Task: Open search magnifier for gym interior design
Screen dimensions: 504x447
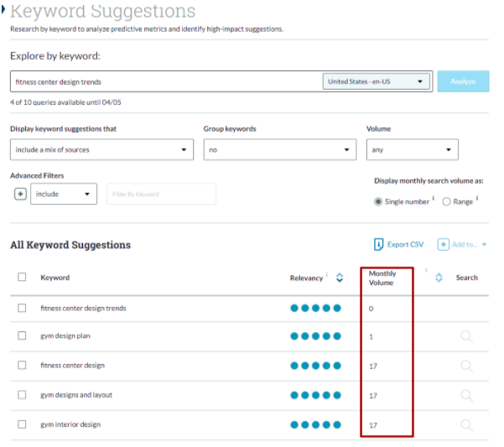Action: tap(466, 425)
